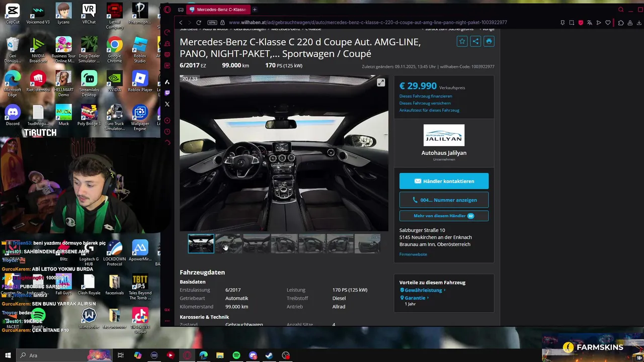Open a new browser tab
Screen dimensions: 644x362
(255, 10)
